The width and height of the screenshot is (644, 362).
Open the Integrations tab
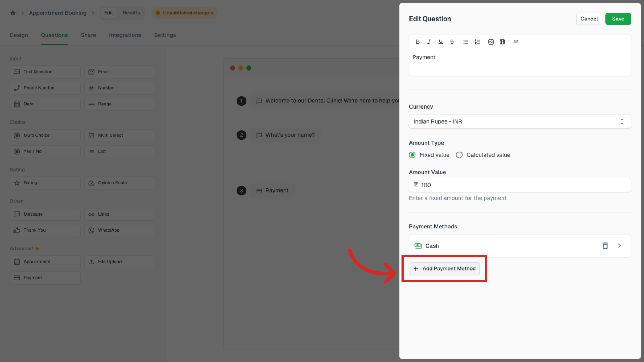[125, 35]
